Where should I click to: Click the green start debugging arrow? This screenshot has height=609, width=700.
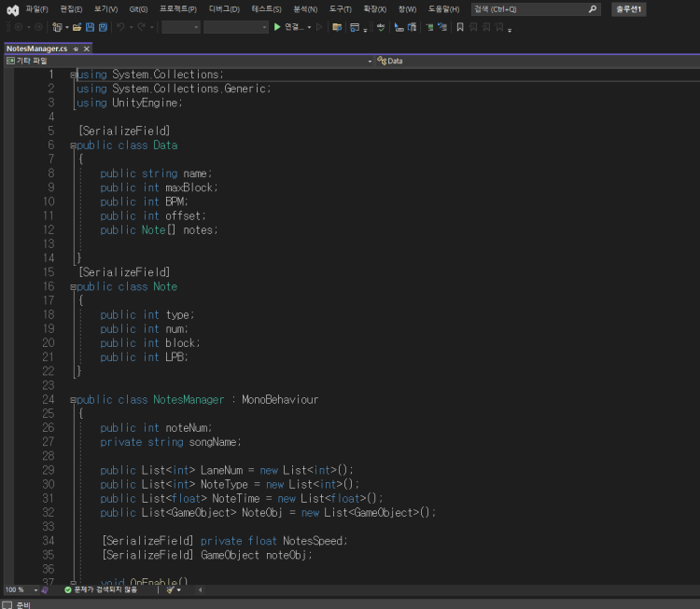(x=277, y=27)
